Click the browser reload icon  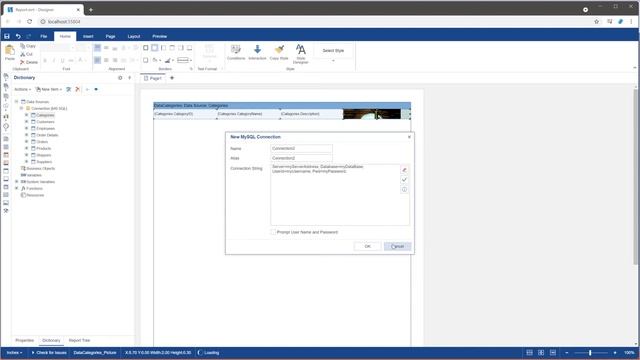pyautogui.click(x=29, y=22)
